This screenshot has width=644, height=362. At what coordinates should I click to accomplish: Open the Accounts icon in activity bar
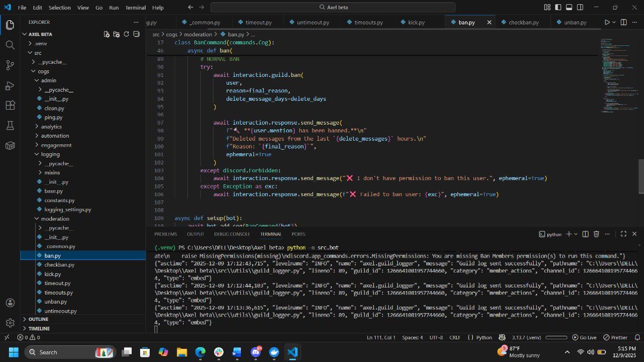10,303
